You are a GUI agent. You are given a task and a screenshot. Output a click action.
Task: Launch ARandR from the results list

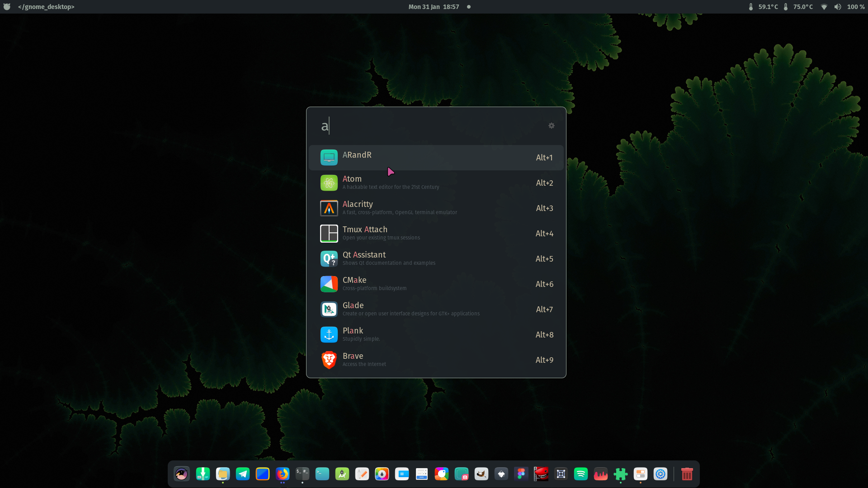point(436,158)
